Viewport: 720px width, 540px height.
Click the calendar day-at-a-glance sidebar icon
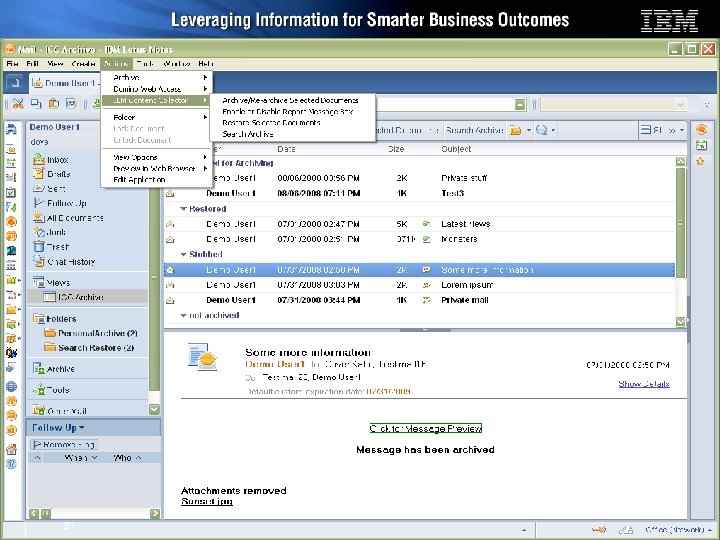[x=701, y=146]
